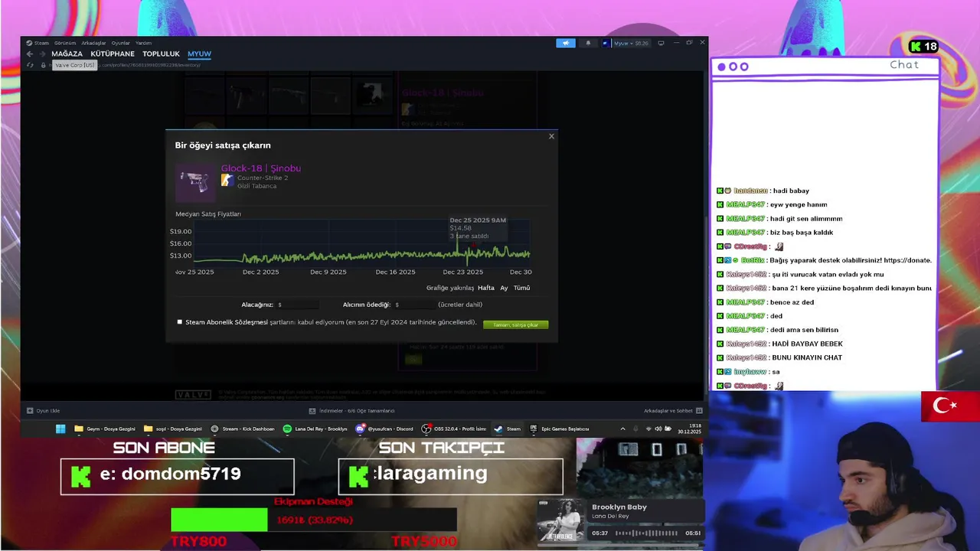Open soşil - Dosya Gezgini taskbar window
The width and height of the screenshot is (980, 551).
point(173,429)
